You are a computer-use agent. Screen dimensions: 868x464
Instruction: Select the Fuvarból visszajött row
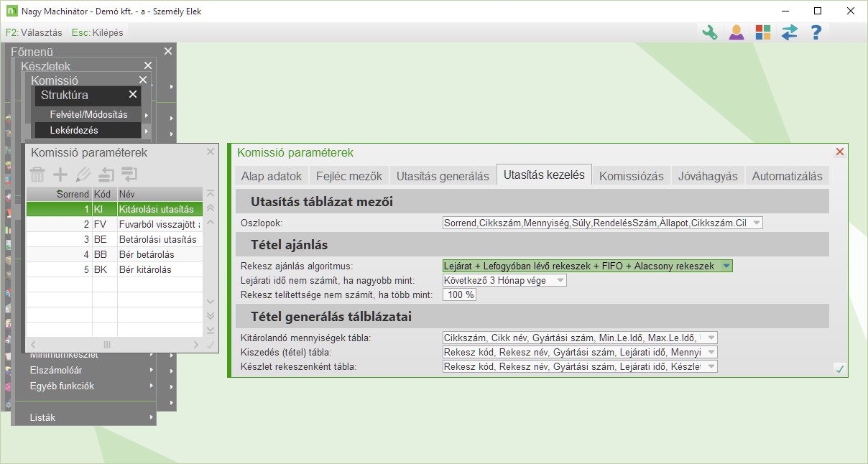click(x=114, y=224)
